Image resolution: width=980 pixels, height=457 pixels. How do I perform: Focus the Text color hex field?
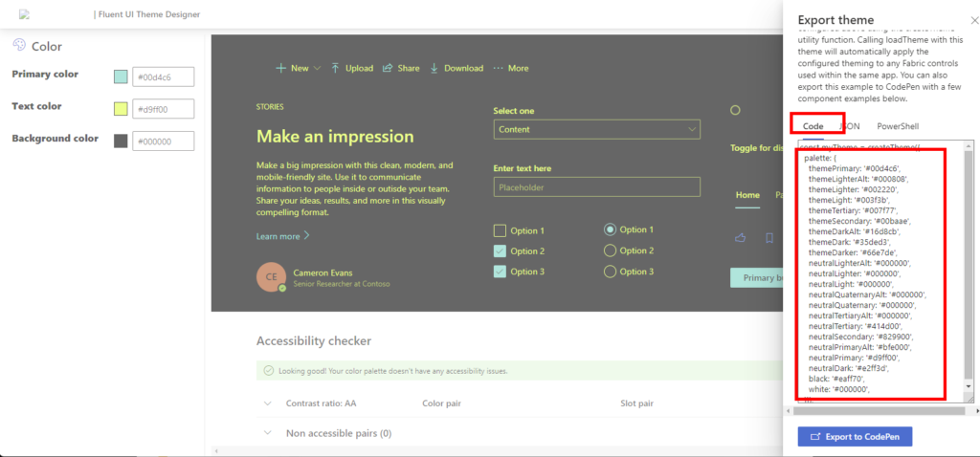coord(163,109)
